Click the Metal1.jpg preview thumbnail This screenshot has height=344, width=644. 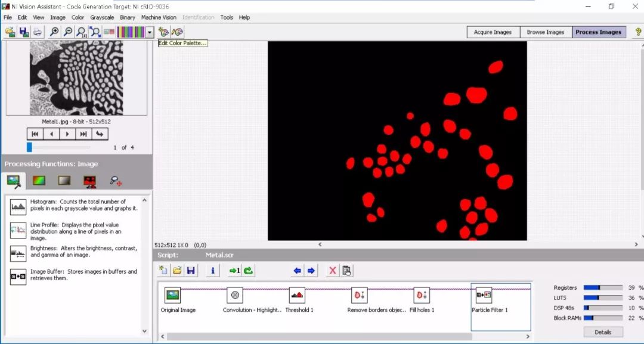pos(76,79)
